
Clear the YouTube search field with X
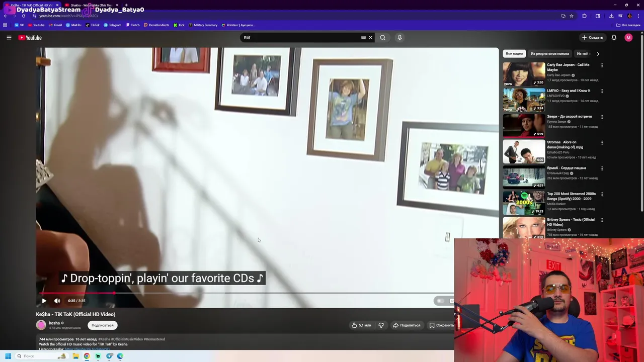371,38
